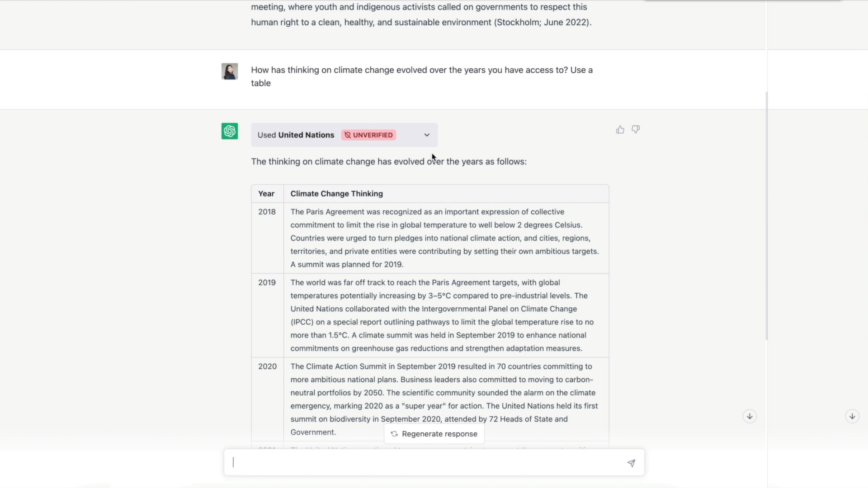Image resolution: width=868 pixels, height=488 pixels.
Task: Click the crossed-shield icon in the UNVERIFIED badge
Action: tap(348, 135)
